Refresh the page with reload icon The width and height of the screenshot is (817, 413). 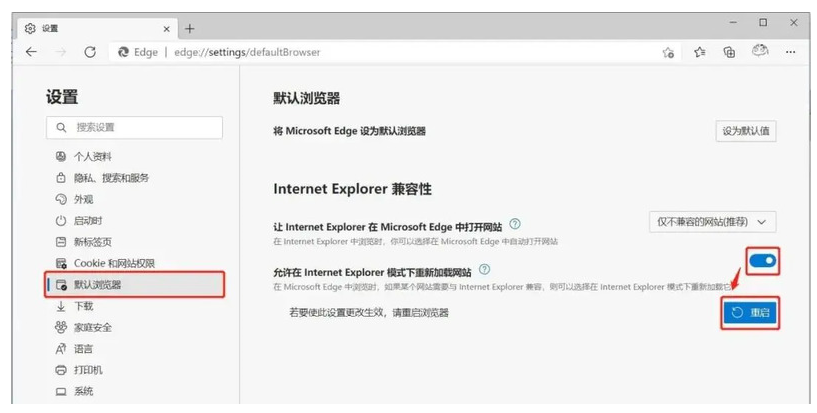click(90, 52)
